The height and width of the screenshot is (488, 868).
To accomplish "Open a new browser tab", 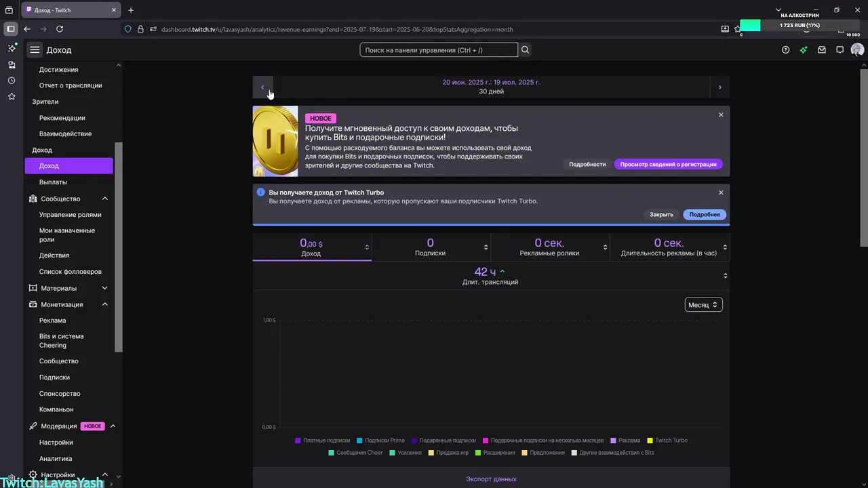I will (x=131, y=10).
